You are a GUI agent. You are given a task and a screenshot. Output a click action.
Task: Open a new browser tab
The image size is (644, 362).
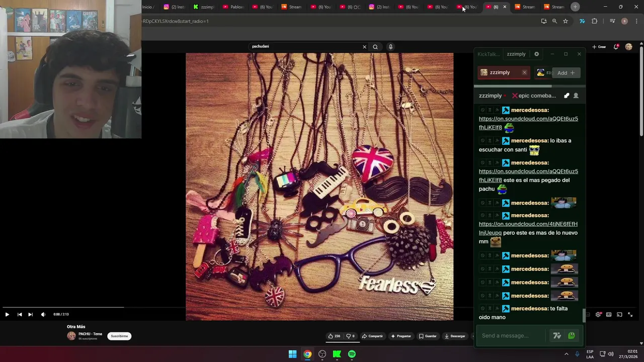[575, 7]
